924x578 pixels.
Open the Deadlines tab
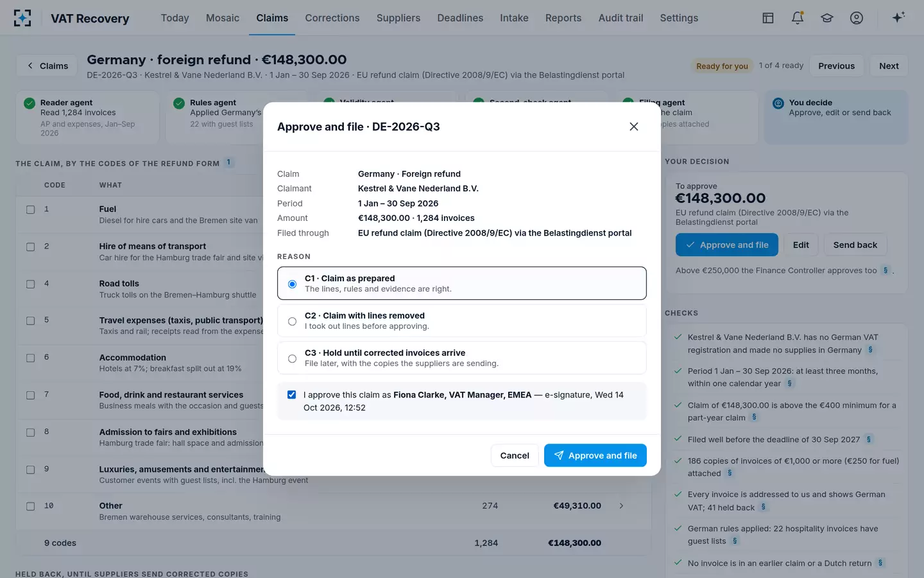click(460, 18)
